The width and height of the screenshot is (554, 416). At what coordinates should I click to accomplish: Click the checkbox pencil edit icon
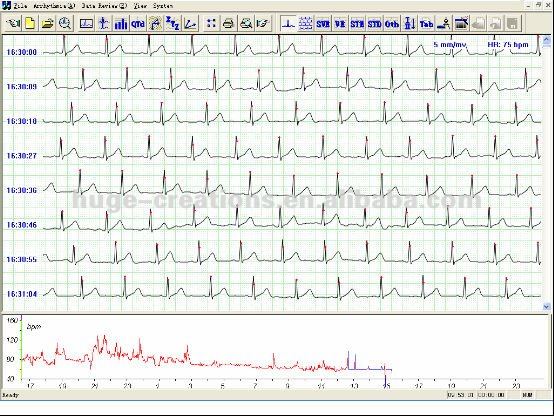pos(263,23)
